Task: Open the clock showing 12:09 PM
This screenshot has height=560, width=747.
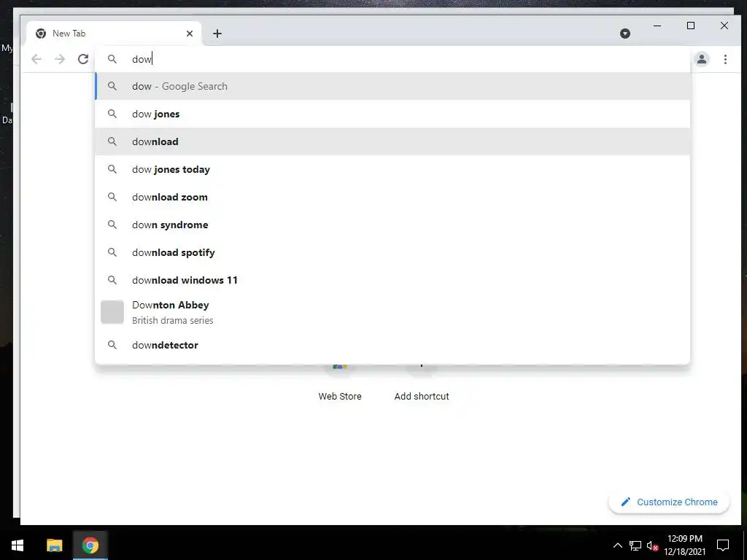Action: 684,545
